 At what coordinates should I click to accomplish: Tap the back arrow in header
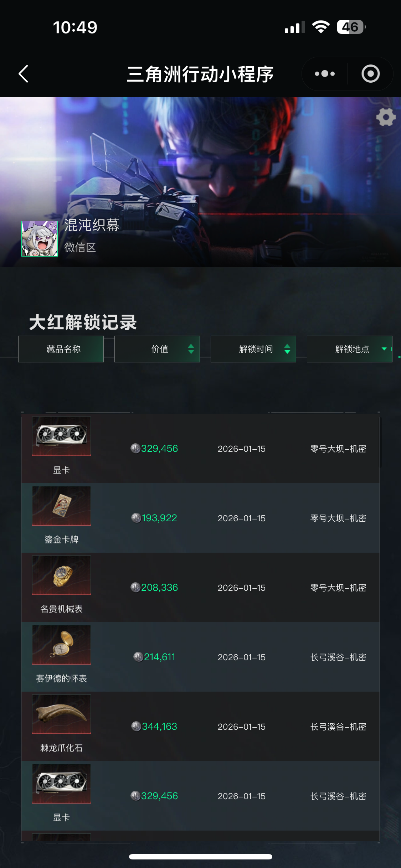[x=24, y=74]
